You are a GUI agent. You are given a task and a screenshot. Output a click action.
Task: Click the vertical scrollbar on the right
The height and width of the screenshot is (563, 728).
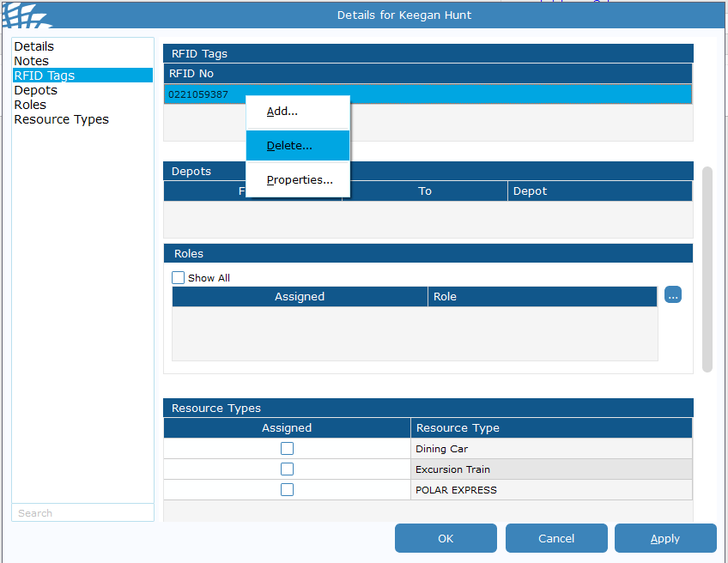pyautogui.click(x=707, y=269)
